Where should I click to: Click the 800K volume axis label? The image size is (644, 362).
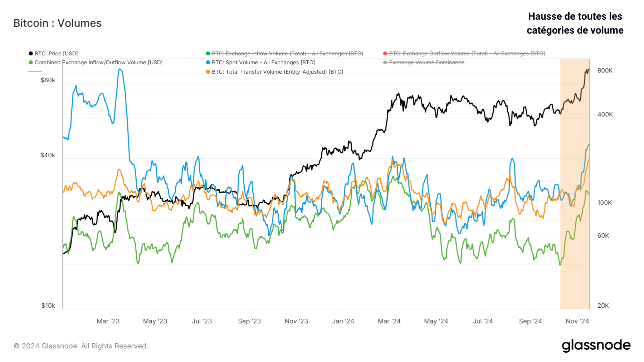pyautogui.click(x=605, y=70)
